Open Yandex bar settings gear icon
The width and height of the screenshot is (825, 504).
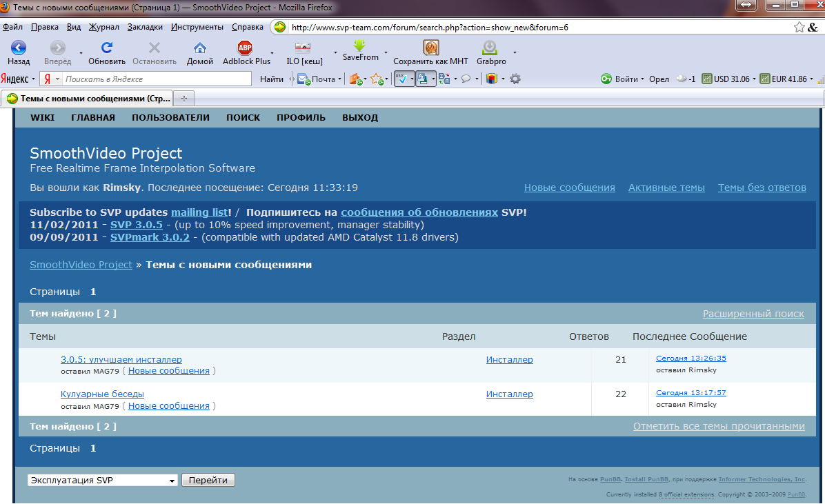[515, 79]
